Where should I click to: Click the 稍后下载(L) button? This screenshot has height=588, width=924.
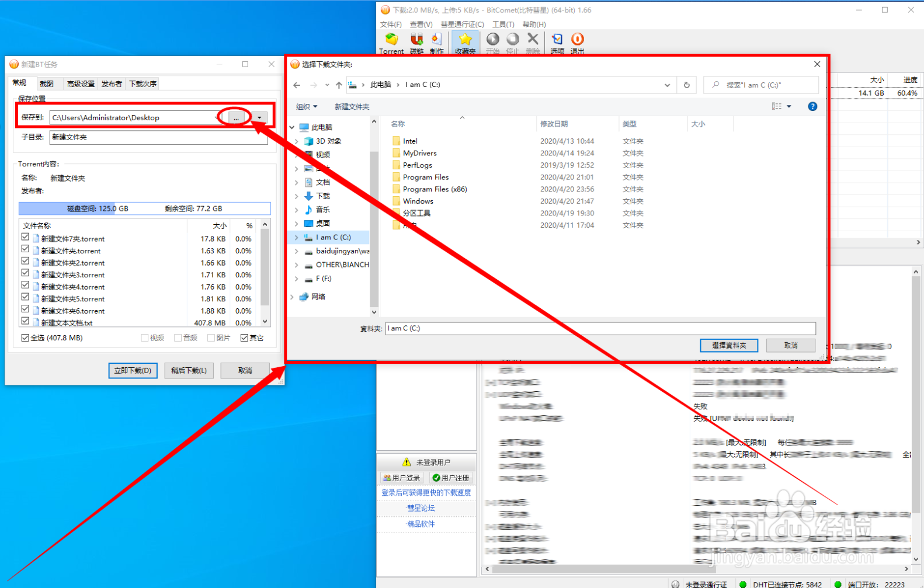click(189, 371)
